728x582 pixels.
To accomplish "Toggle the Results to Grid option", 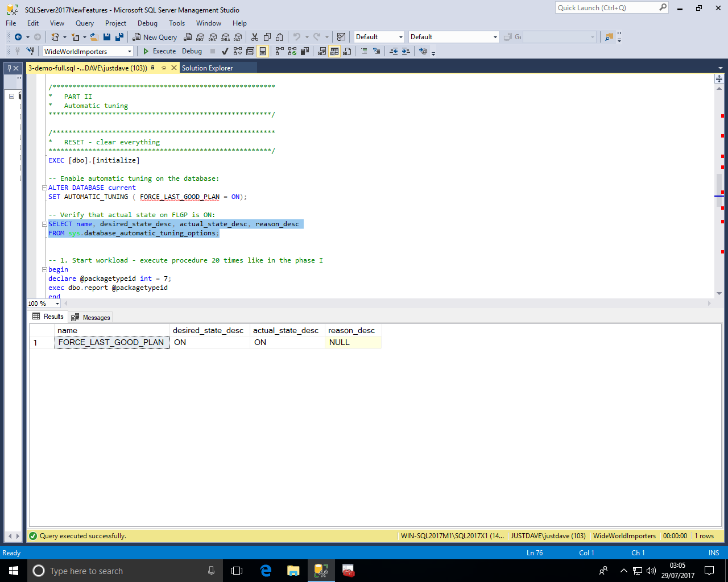I will click(x=334, y=51).
